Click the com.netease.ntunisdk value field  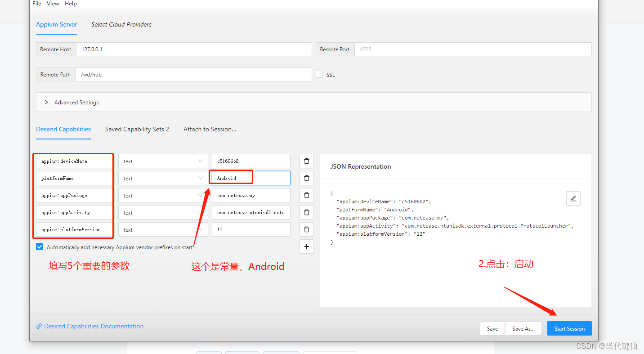pyautogui.click(x=251, y=212)
